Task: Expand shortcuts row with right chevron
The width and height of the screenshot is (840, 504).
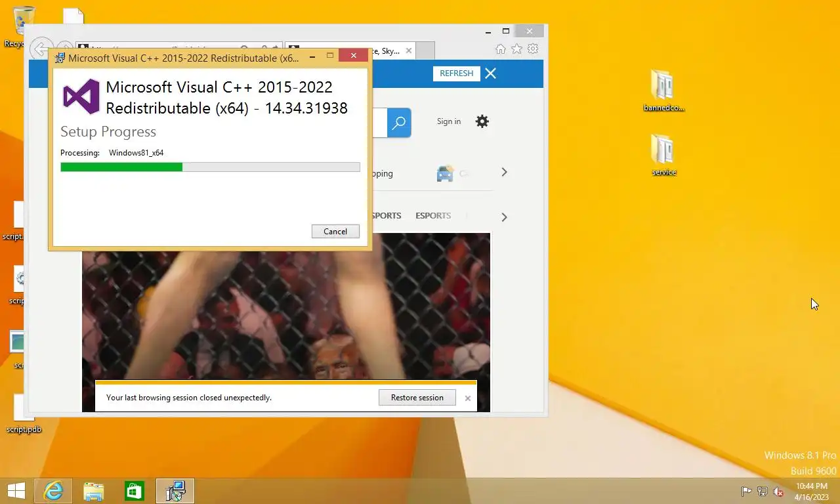Action: pos(504,172)
